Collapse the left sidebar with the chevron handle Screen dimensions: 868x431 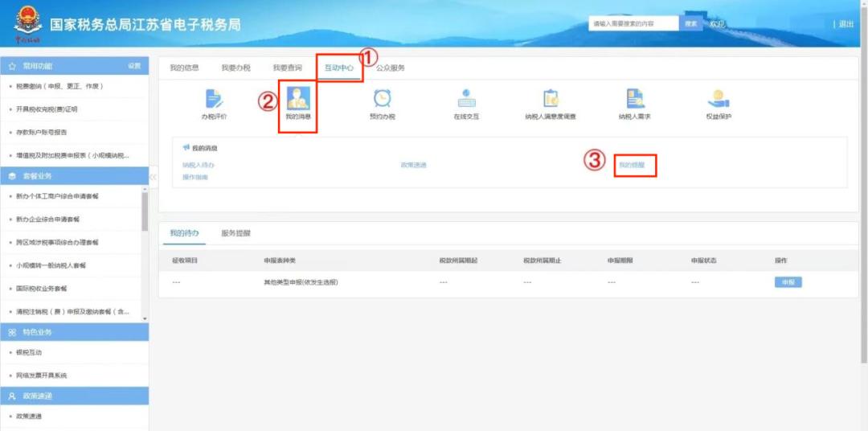point(154,177)
